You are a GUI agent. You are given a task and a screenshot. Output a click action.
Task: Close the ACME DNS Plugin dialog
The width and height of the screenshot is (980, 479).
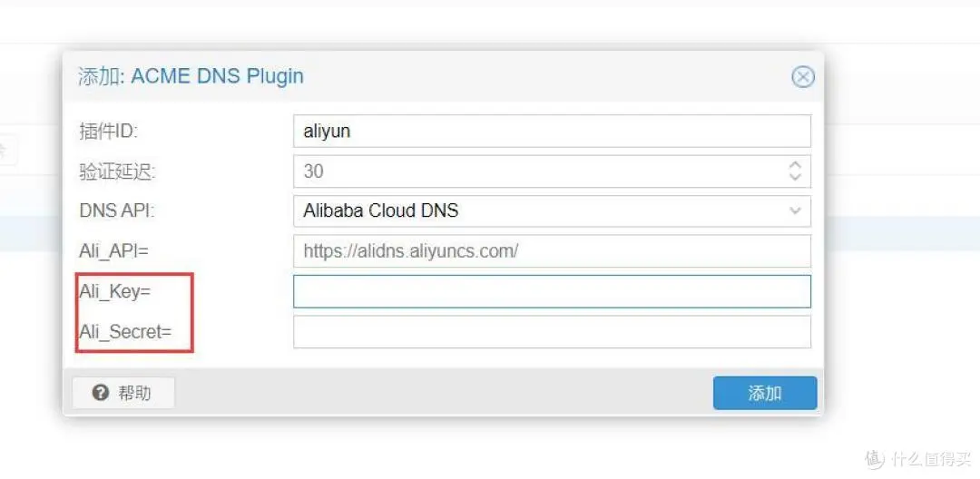coord(802,77)
